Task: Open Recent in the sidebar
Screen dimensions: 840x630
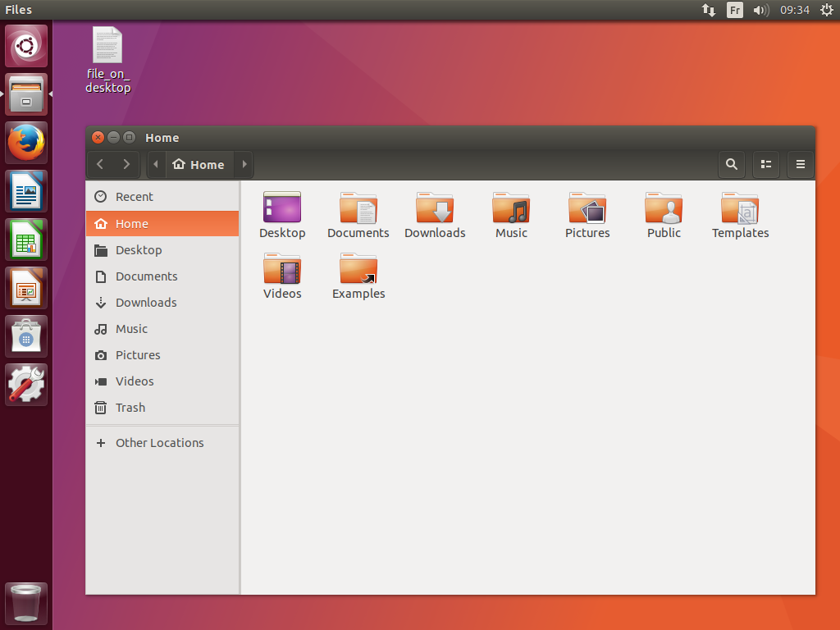Action: click(x=162, y=197)
